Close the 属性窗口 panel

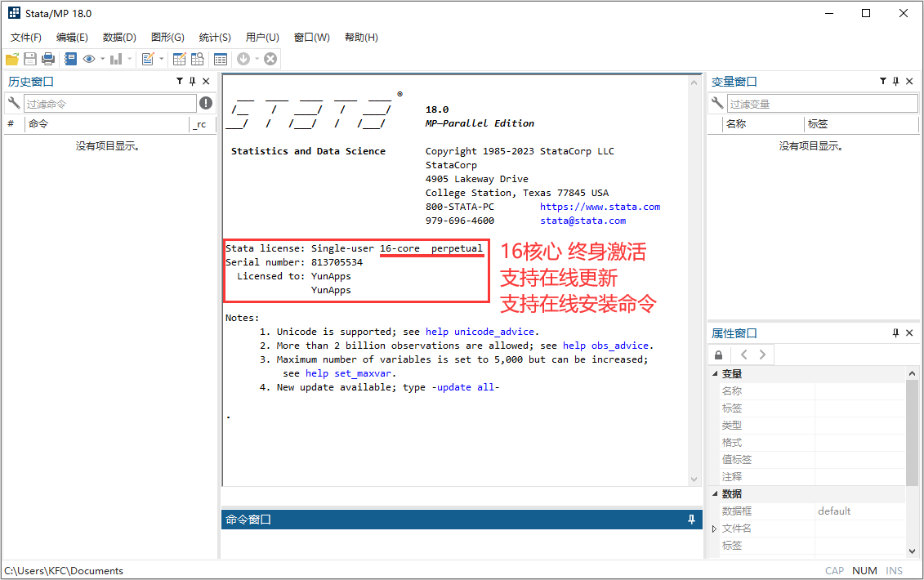pyautogui.click(x=909, y=333)
